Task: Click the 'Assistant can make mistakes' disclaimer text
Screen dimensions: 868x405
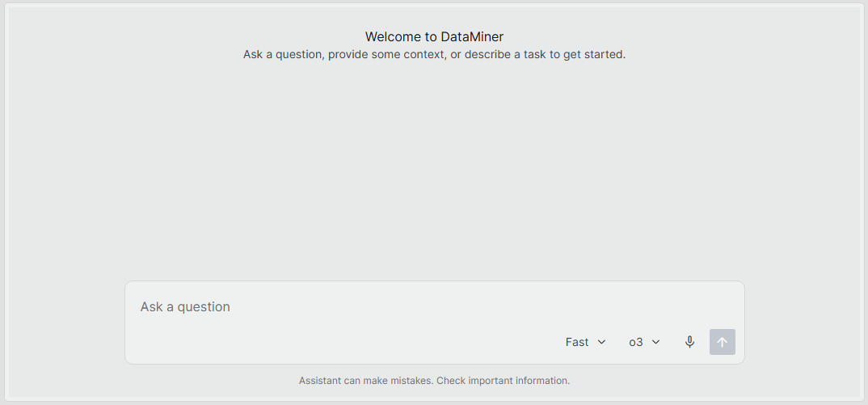Action: [x=434, y=381]
